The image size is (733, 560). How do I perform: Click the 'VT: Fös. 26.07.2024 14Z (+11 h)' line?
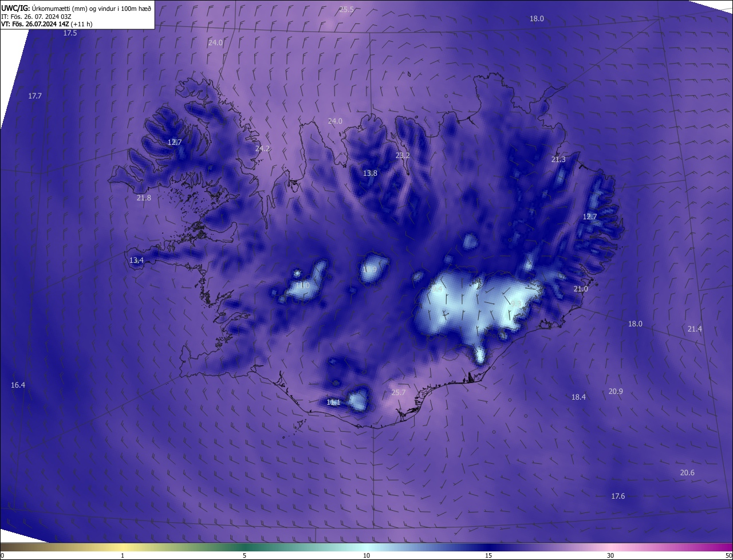coord(47,24)
